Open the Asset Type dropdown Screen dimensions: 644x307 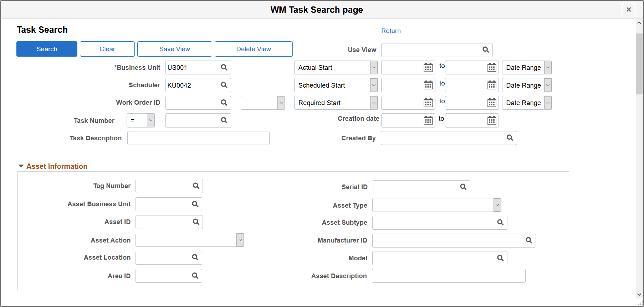[x=437, y=205]
